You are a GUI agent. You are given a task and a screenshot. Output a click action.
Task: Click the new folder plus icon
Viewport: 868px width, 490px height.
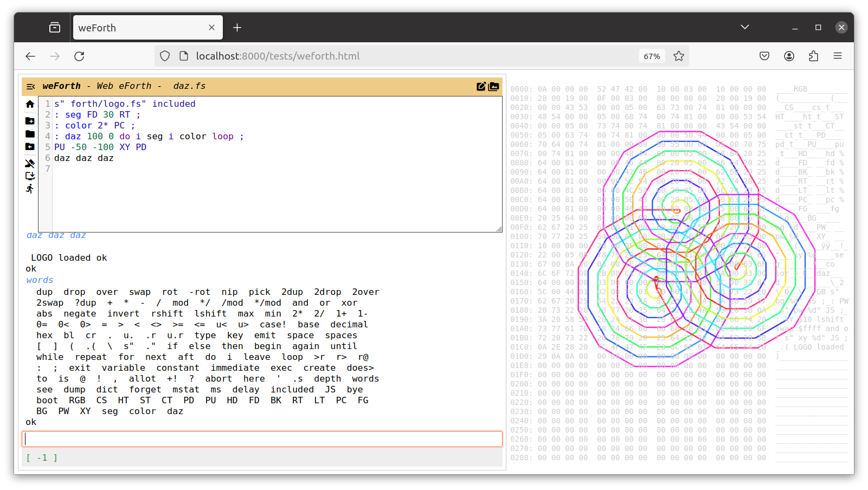click(30, 121)
